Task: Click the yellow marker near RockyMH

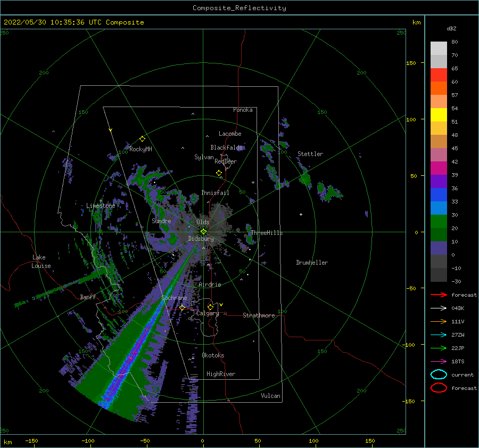Action: click(142, 139)
